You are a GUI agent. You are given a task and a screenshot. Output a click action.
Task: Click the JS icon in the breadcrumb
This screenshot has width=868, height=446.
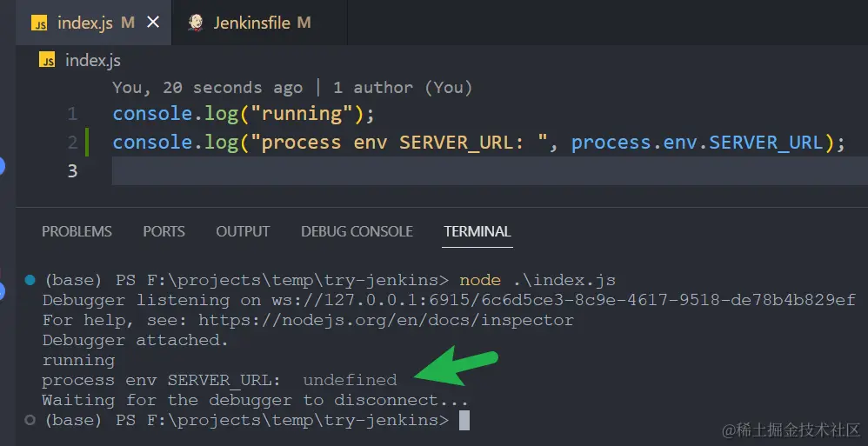pyautogui.click(x=47, y=60)
